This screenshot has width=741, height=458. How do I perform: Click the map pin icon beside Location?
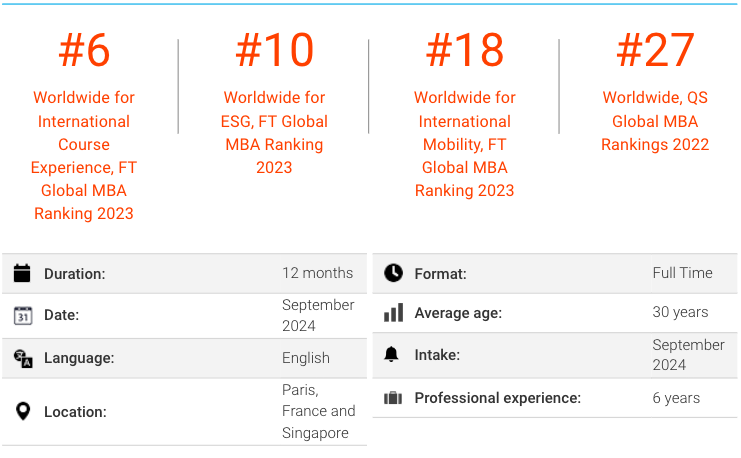23,411
